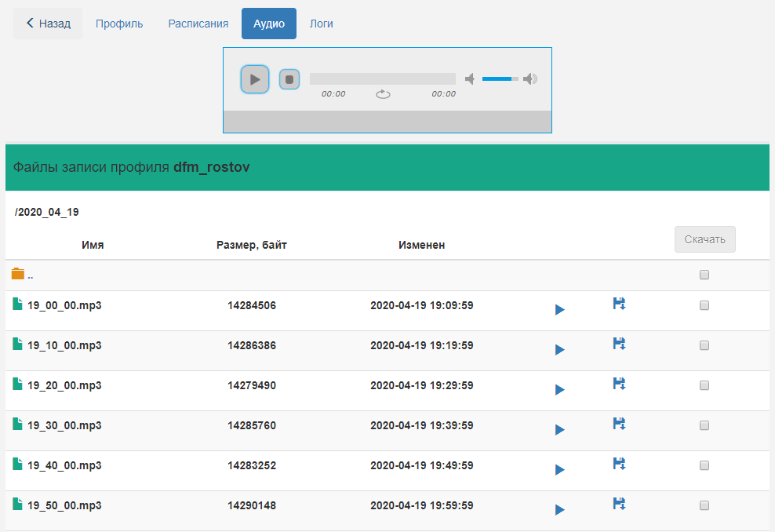Switch to the Профиль tab

119,24
